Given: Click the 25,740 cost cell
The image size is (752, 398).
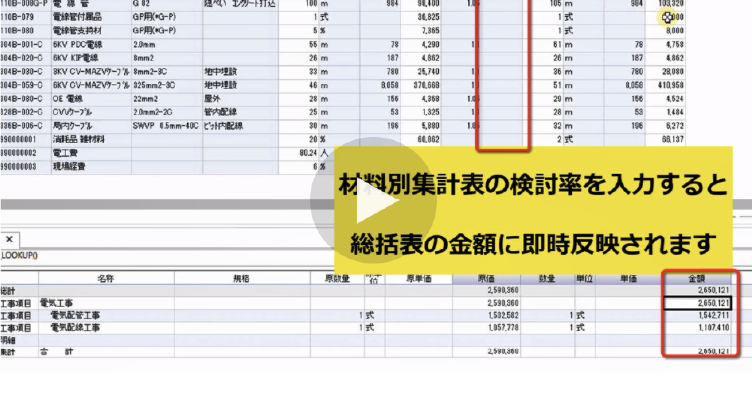Looking at the screenshot, I should point(421,71).
